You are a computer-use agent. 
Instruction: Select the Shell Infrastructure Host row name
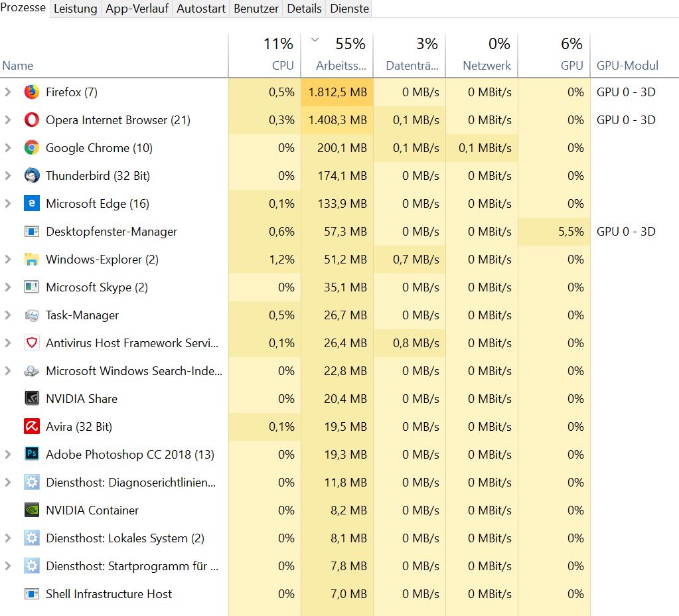click(109, 593)
